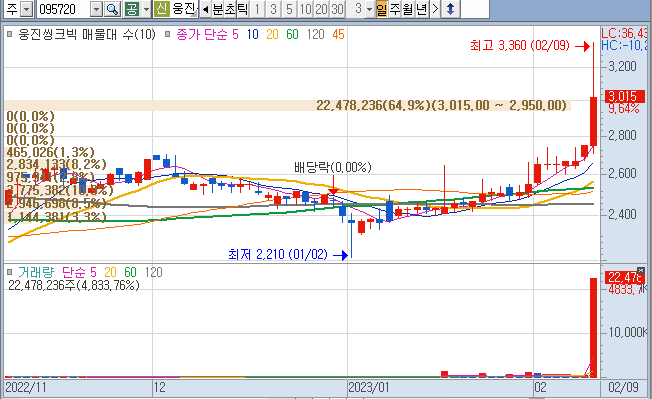The image size is (652, 399).
Task: Select the 월 (monthly) chart period
Action: tap(408, 9)
